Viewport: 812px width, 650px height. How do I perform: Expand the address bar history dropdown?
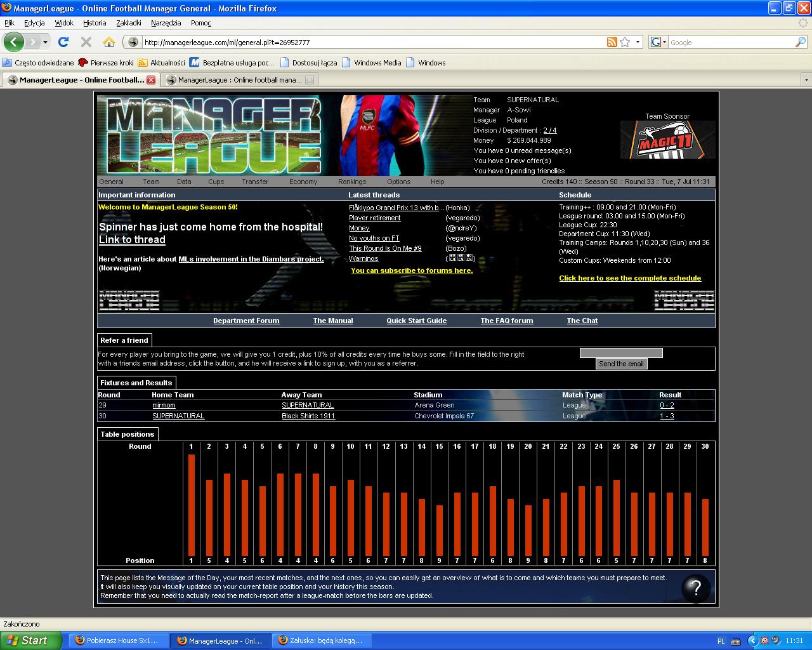click(x=638, y=42)
